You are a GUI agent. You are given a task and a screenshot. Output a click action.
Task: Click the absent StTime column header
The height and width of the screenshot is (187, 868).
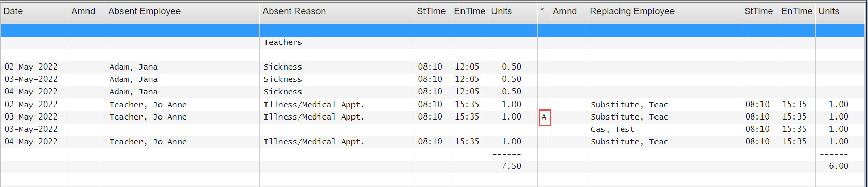point(432,12)
